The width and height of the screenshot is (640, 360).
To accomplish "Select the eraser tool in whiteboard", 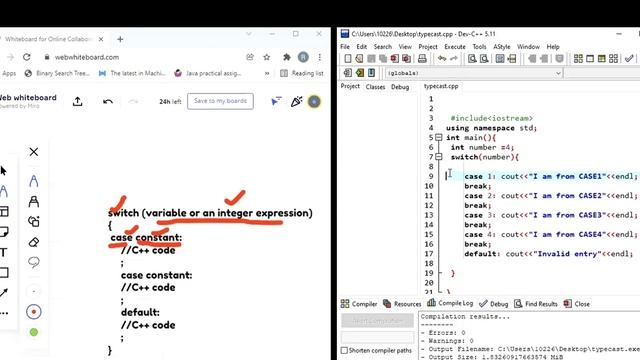I will (x=34, y=242).
